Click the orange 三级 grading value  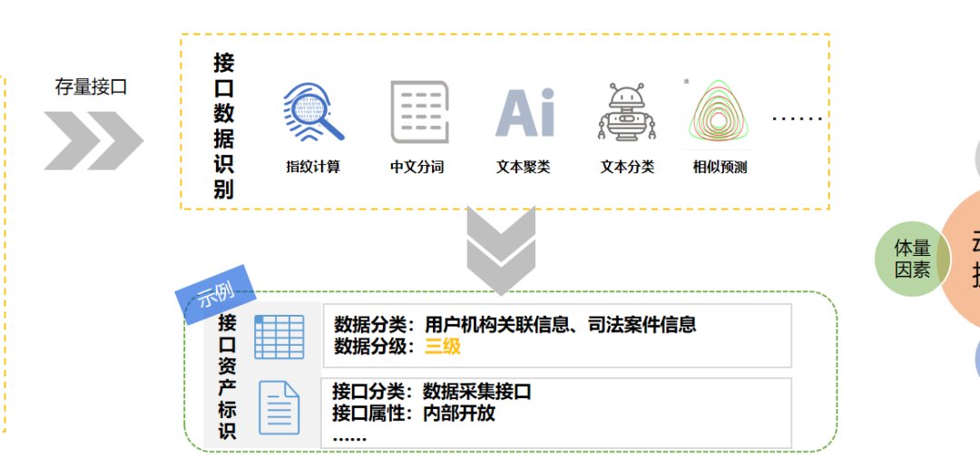[x=443, y=347]
